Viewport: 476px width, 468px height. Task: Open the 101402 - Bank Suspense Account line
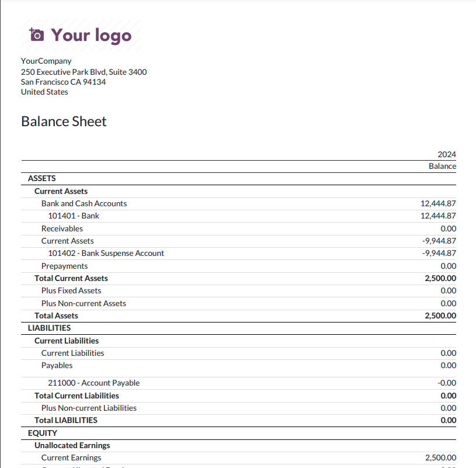(x=106, y=253)
